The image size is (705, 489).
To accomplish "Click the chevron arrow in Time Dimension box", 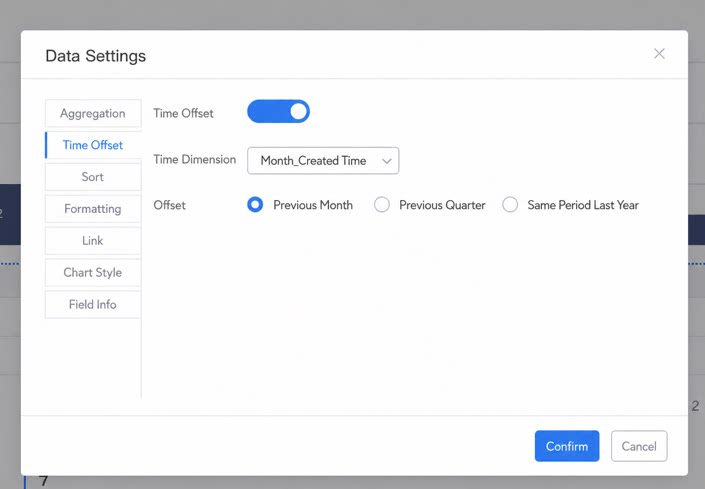I will coord(386,161).
